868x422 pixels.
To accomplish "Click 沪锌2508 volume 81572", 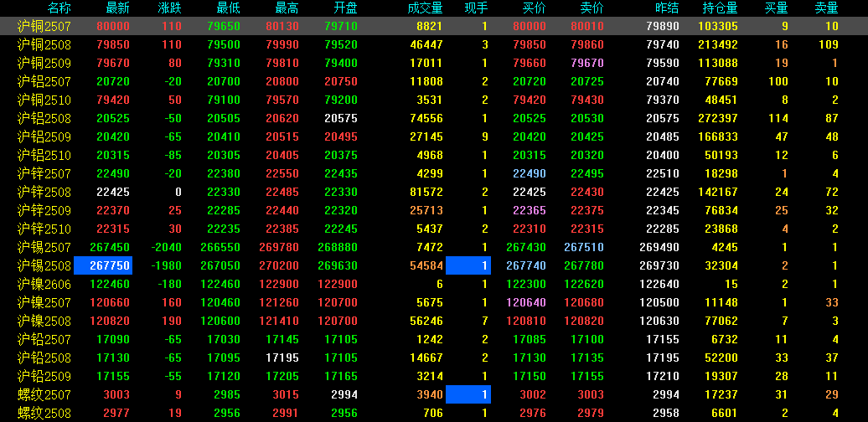I will tap(426, 192).
